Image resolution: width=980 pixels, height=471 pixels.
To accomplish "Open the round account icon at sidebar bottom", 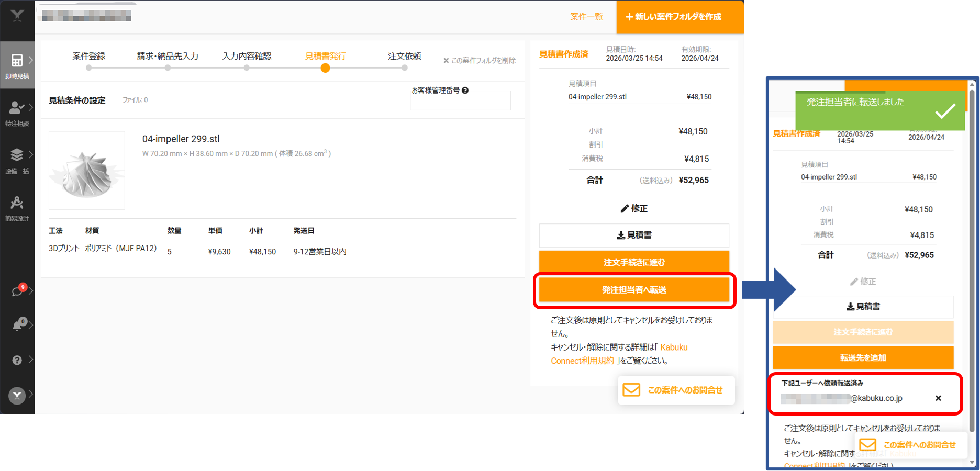I will pos(17,396).
